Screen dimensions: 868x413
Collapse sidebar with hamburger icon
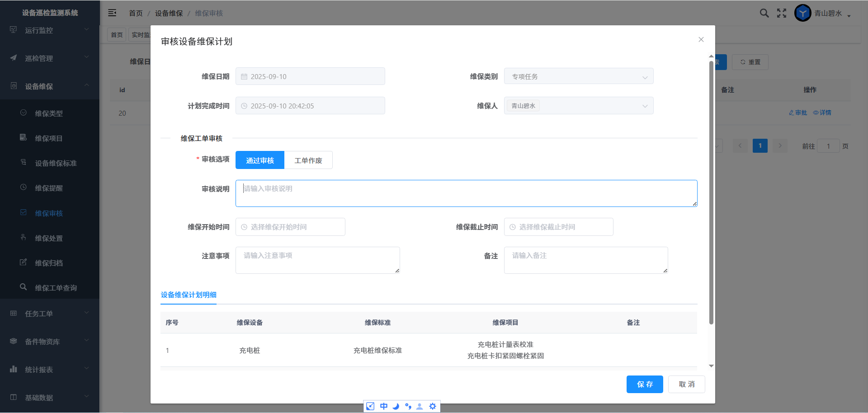112,13
